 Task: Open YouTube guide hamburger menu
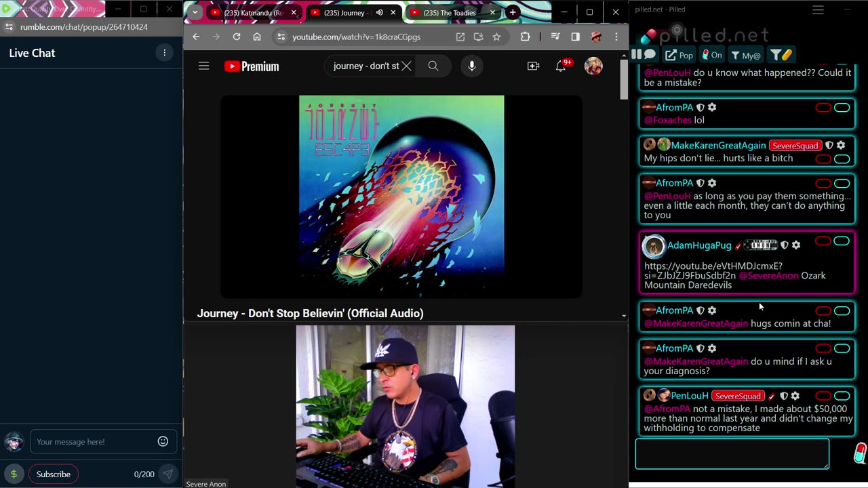[x=203, y=66]
